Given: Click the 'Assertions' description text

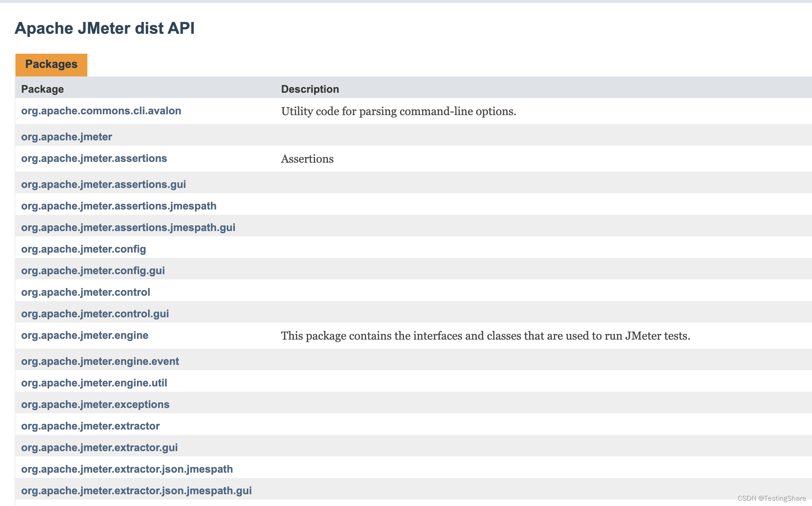Looking at the screenshot, I should point(307,159).
